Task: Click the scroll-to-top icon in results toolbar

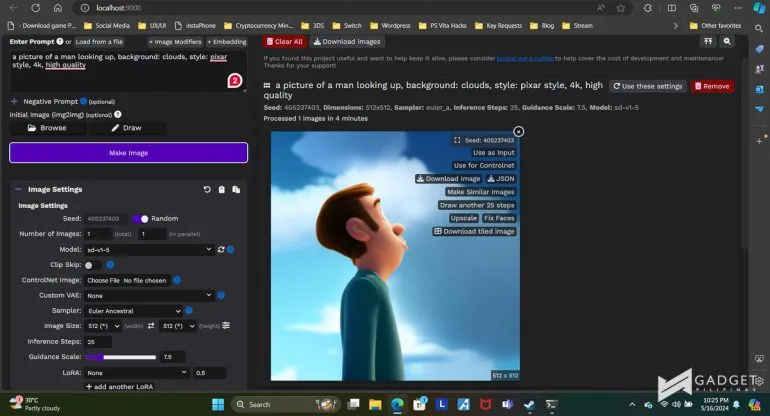Action: [708, 42]
